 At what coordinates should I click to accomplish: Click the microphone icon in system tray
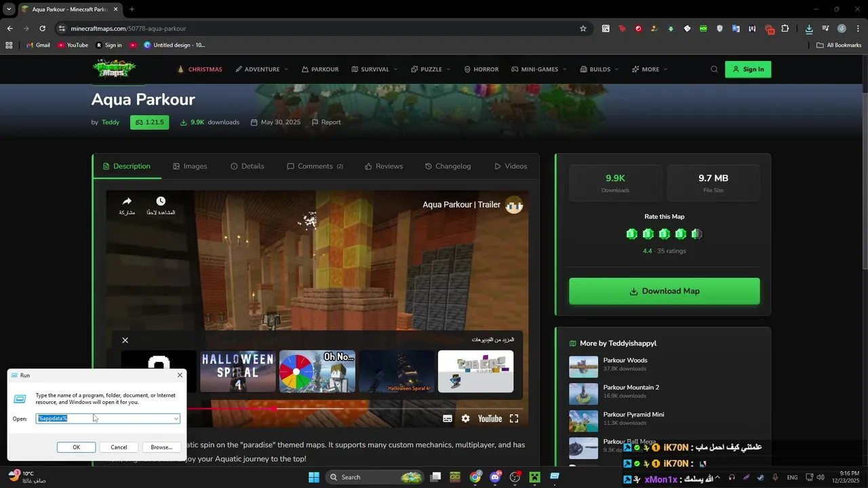[775, 477]
